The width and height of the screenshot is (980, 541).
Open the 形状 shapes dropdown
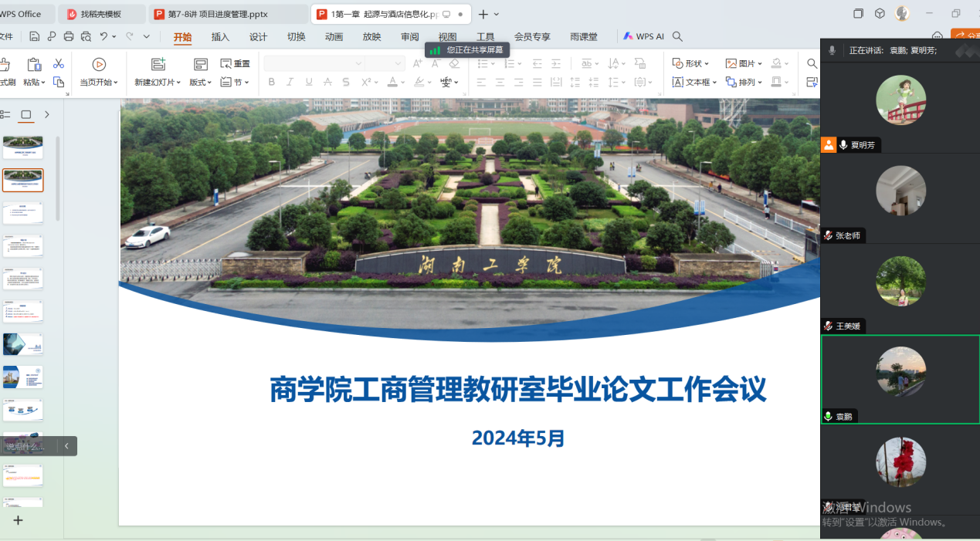(690, 63)
